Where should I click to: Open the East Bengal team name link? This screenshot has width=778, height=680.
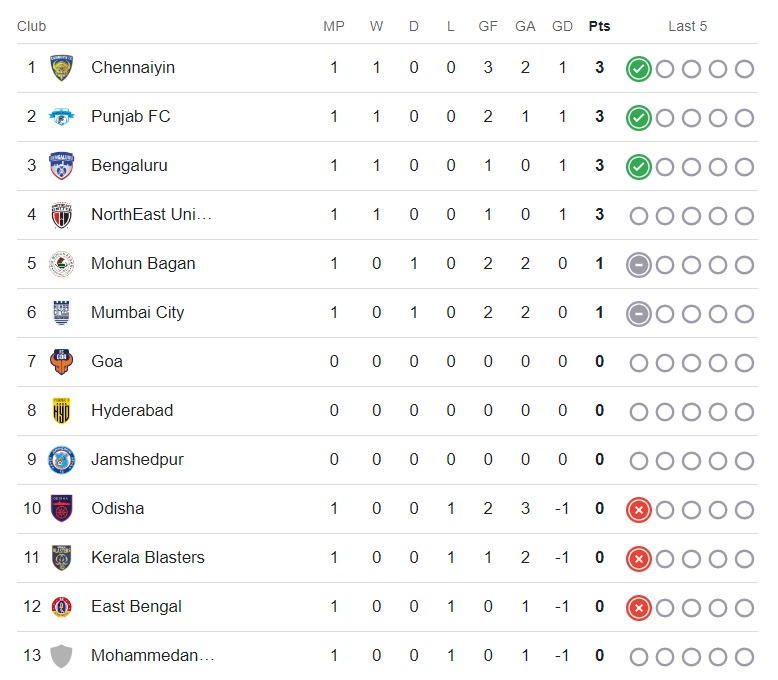pos(136,606)
